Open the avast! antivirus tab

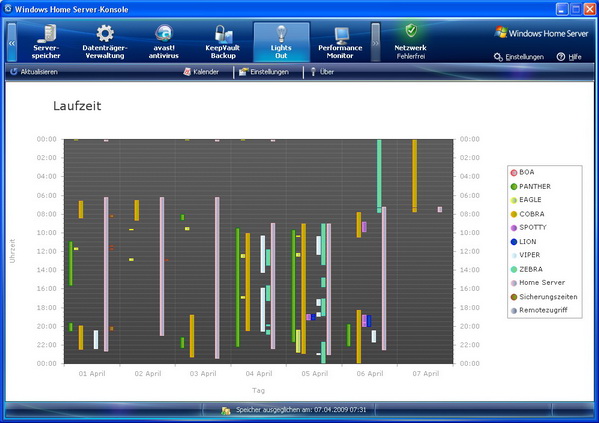pyautogui.click(x=164, y=42)
